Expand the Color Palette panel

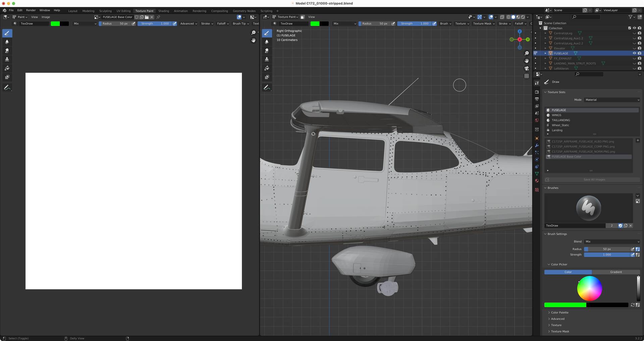coord(559,312)
